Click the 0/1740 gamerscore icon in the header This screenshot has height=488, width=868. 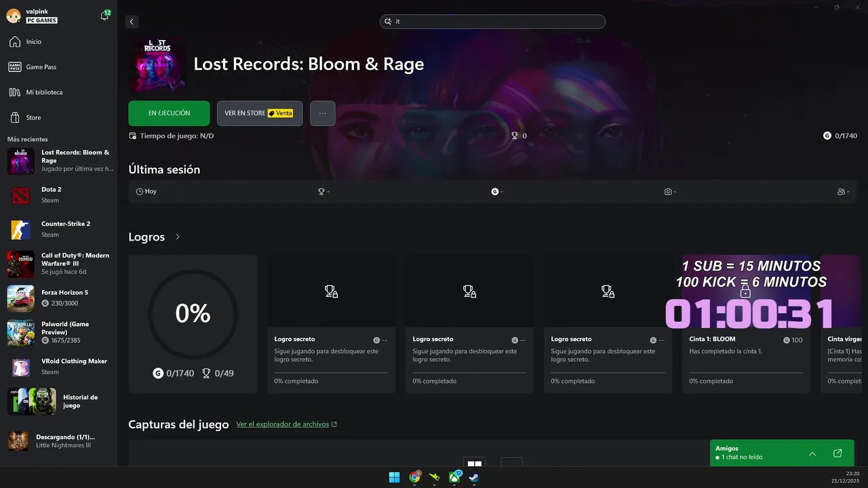(827, 136)
